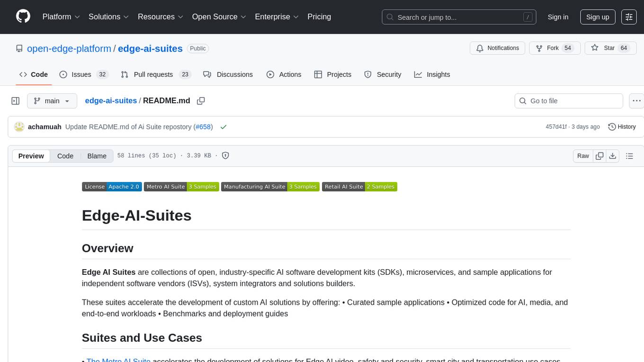Open The Metro AI Suite link
The height and width of the screenshot is (362, 644).
(118, 361)
